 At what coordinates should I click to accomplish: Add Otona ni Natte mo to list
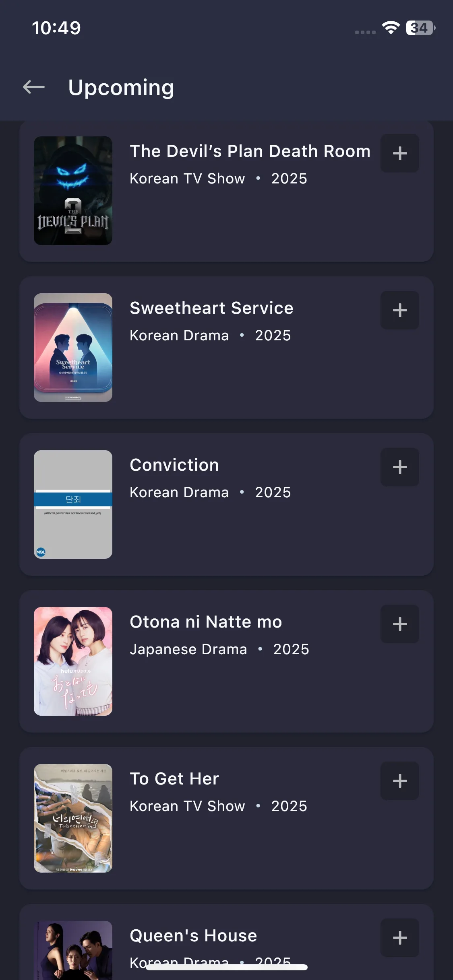tap(399, 624)
